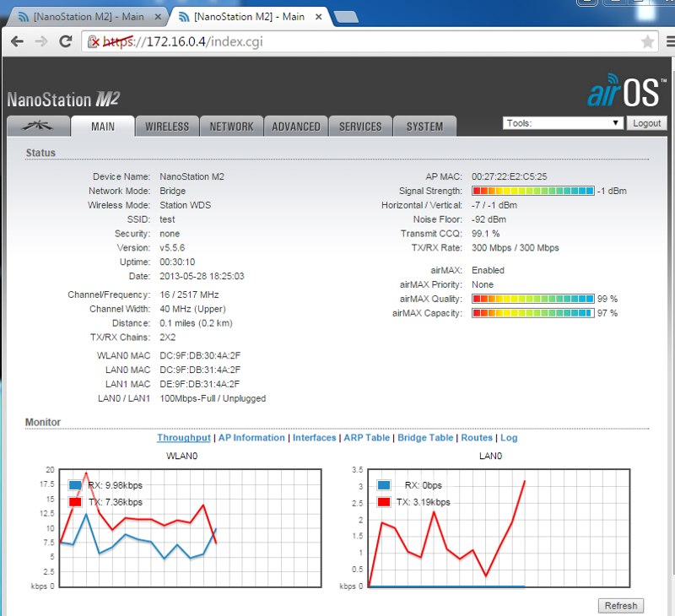
Task: Reload the page with the refresh arrow
Action: pyautogui.click(x=64, y=39)
